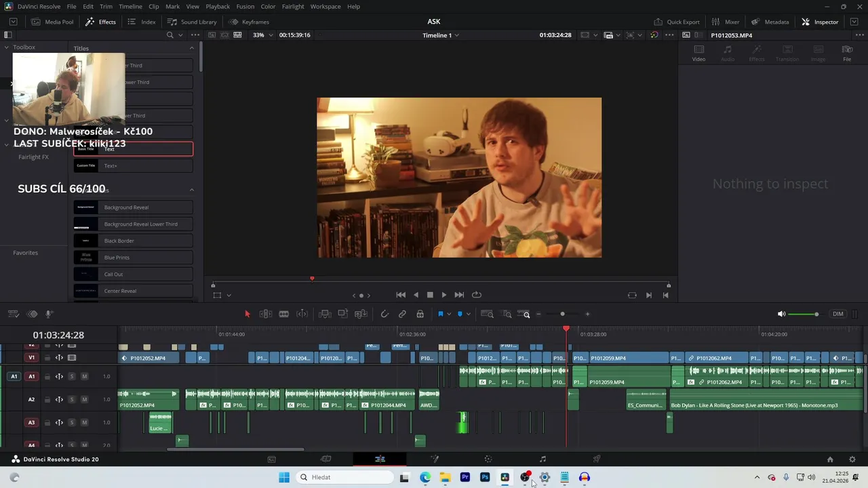Click the Quick Export button

[677, 22]
